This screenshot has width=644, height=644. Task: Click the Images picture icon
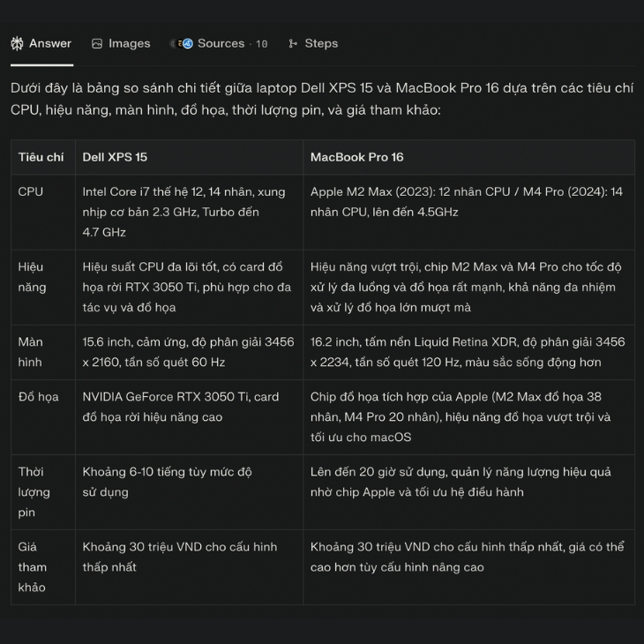97,43
